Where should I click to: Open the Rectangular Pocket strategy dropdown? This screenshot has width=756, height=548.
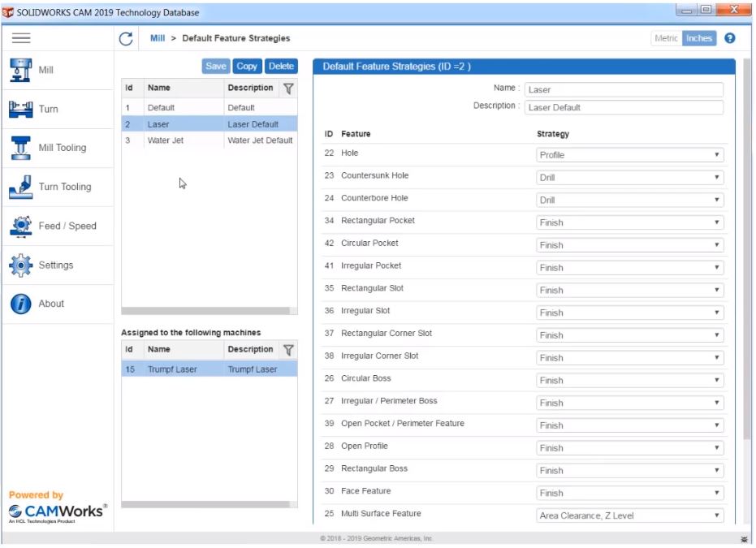click(x=631, y=222)
